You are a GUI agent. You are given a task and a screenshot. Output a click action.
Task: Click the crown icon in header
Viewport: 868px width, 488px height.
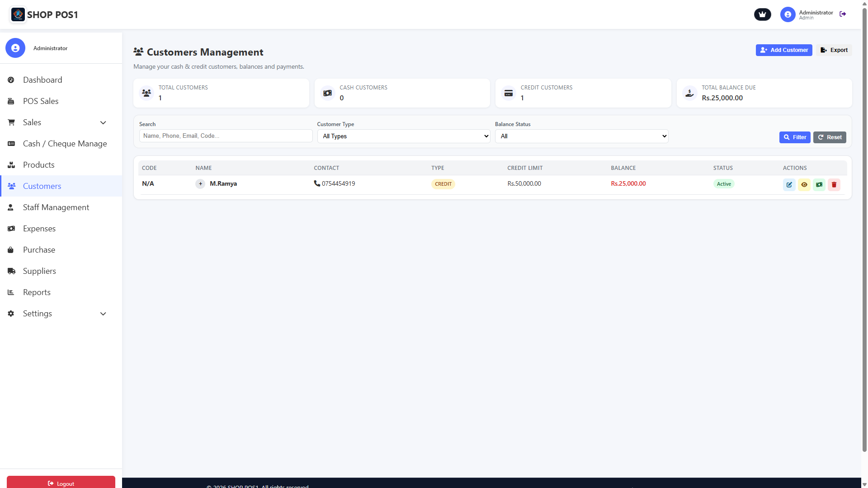tap(762, 14)
